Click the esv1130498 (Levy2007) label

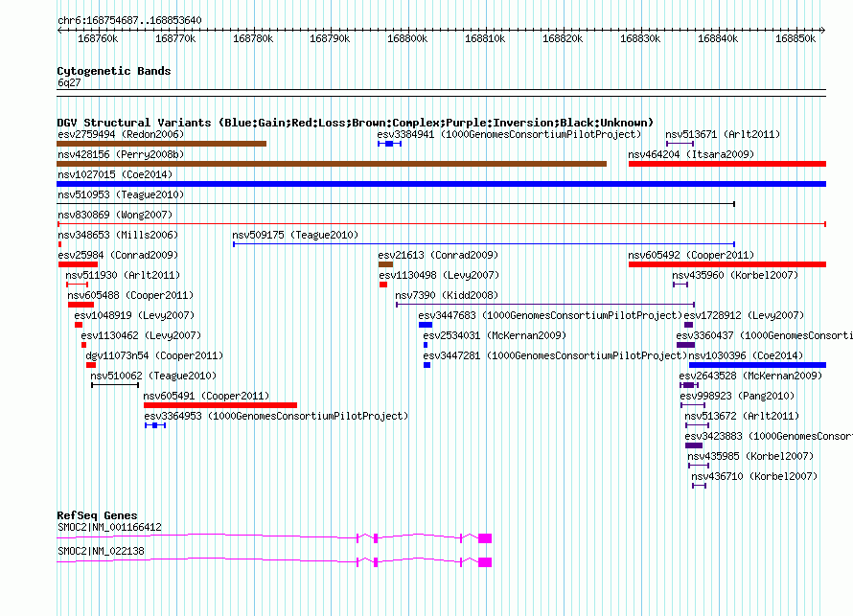click(439, 275)
